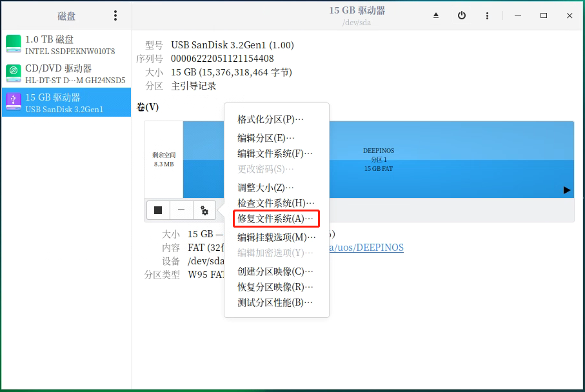Click the partition gear options button

tap(204, 210)
